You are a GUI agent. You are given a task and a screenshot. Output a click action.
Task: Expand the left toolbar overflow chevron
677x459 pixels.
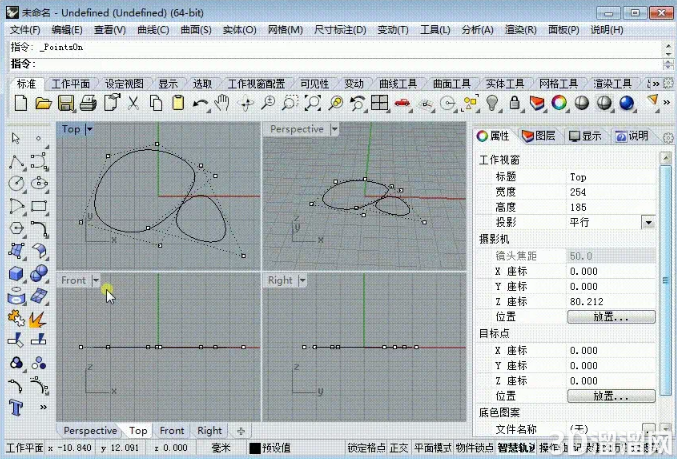click(43, 407)
